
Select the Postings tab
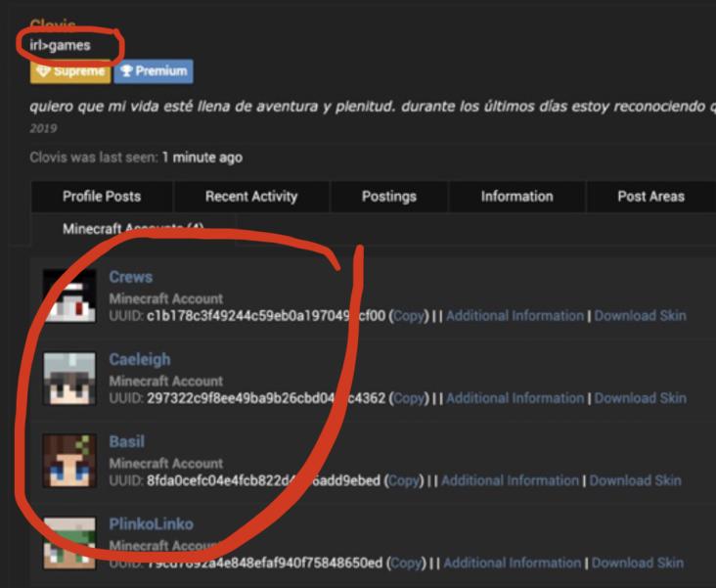click(389, 197)
